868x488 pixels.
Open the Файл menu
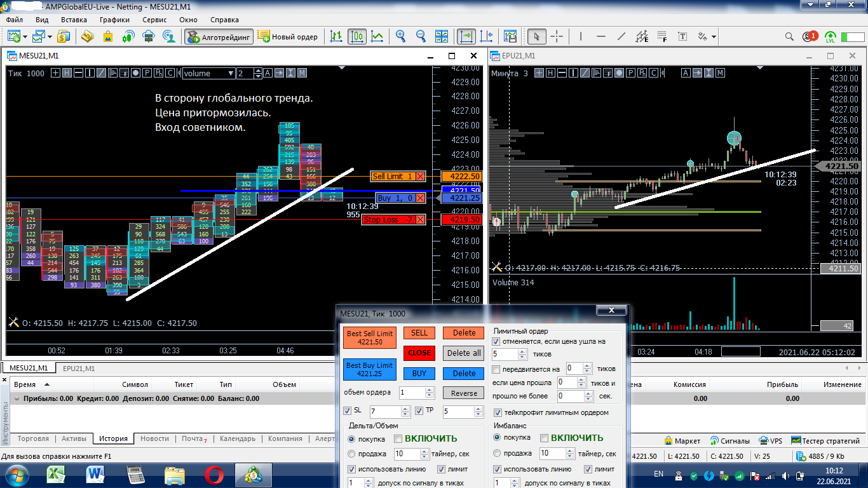(14, 20)
